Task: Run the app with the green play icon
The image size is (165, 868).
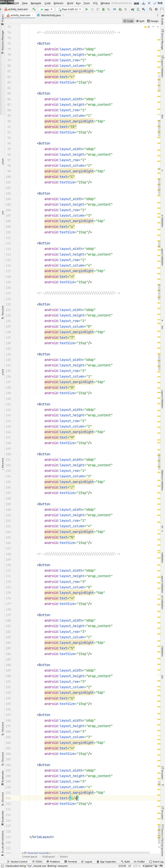Action: pos(86,9)
